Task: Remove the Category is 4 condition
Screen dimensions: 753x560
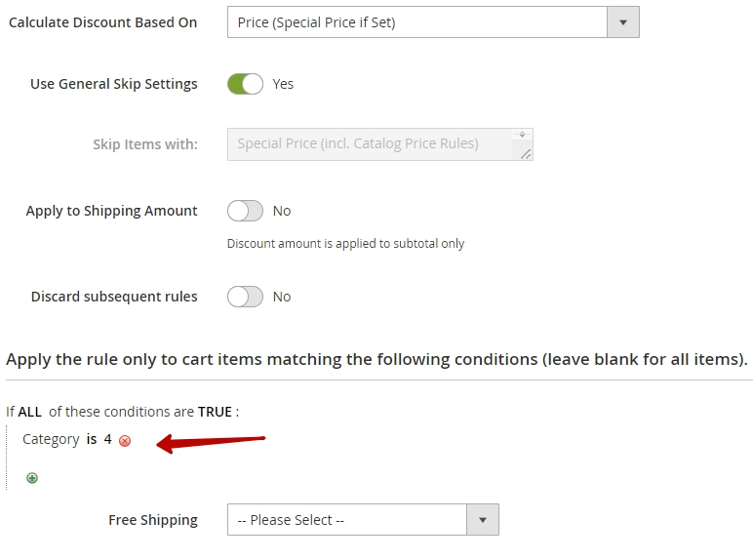Action: click(125, 440)
